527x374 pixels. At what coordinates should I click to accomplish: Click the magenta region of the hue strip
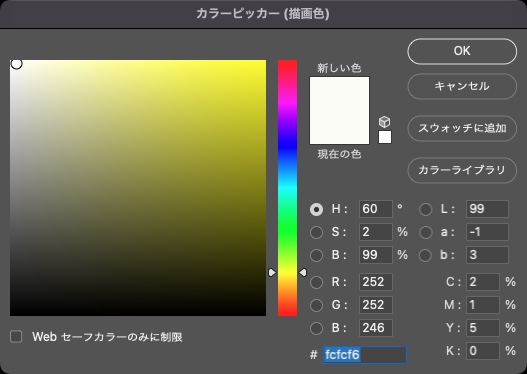pyautogui.click(x=287, y=102)
